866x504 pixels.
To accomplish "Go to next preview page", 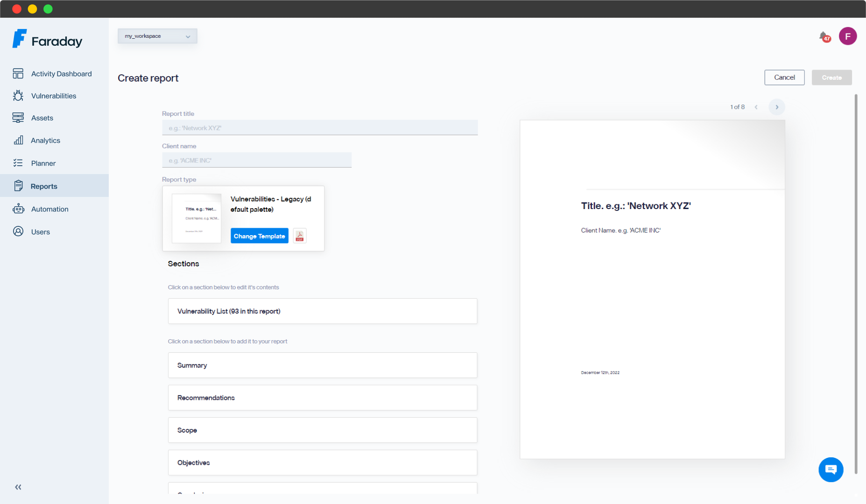I will click(777, 107).
